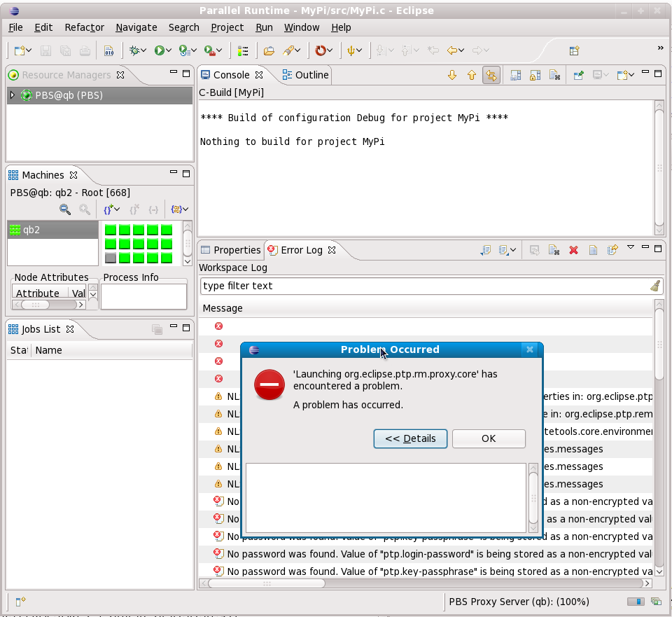The width and height of the screenshot is (672, 617).
Task: Open the Change Set dropdown in Machines view
Action: coord(185,209)
